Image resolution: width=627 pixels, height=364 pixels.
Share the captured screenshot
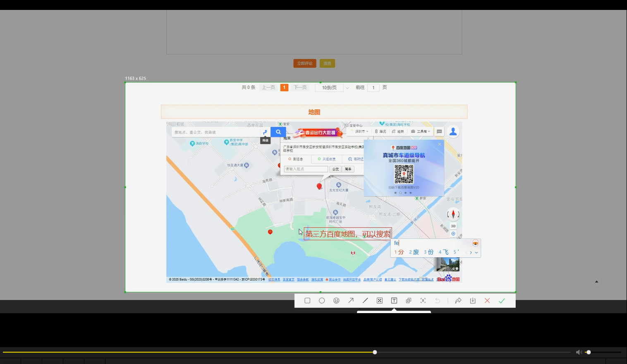point(458,301)
